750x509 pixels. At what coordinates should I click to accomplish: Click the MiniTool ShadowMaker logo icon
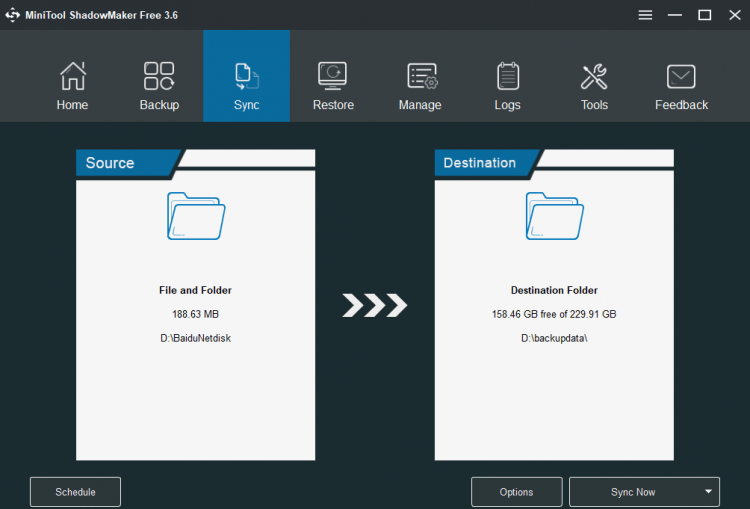point(12,15)
